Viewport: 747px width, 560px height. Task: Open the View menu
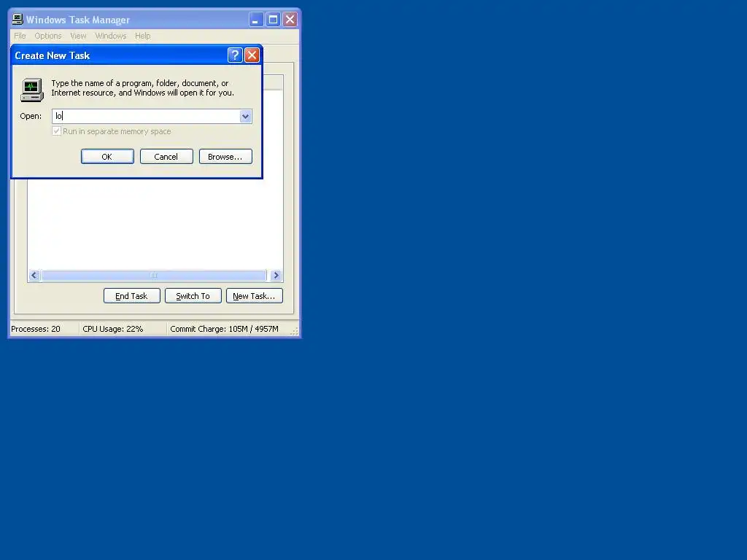(x=78, y=36)
